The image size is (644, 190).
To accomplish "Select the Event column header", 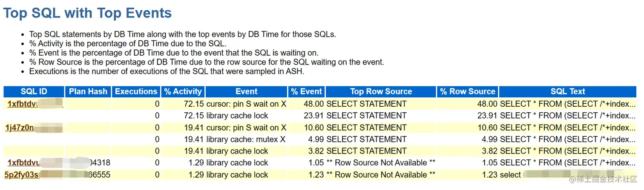I will [x=246, y=91].
